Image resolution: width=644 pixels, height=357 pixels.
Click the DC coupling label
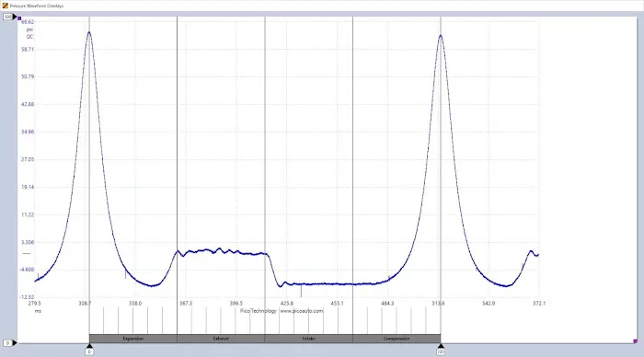coord(29,37)
